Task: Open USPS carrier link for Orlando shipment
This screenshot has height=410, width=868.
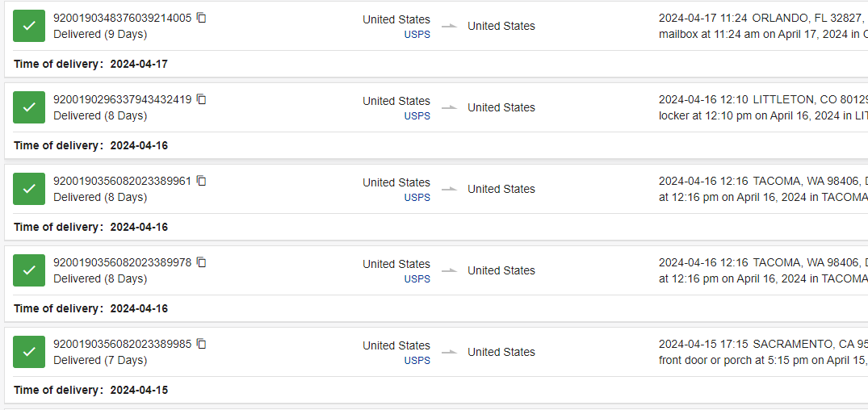Action: click(417, 35)
